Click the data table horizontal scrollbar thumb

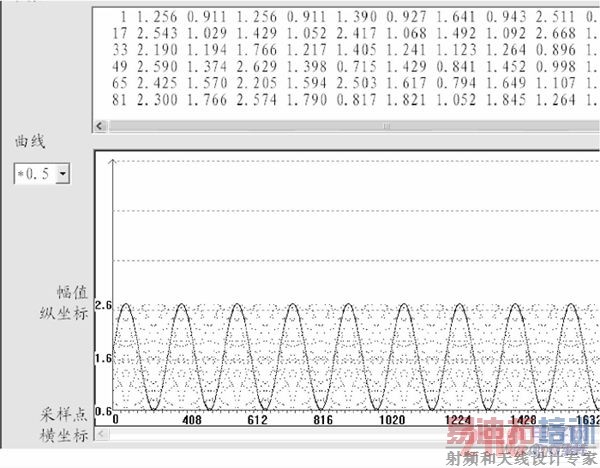click(356, 126)
